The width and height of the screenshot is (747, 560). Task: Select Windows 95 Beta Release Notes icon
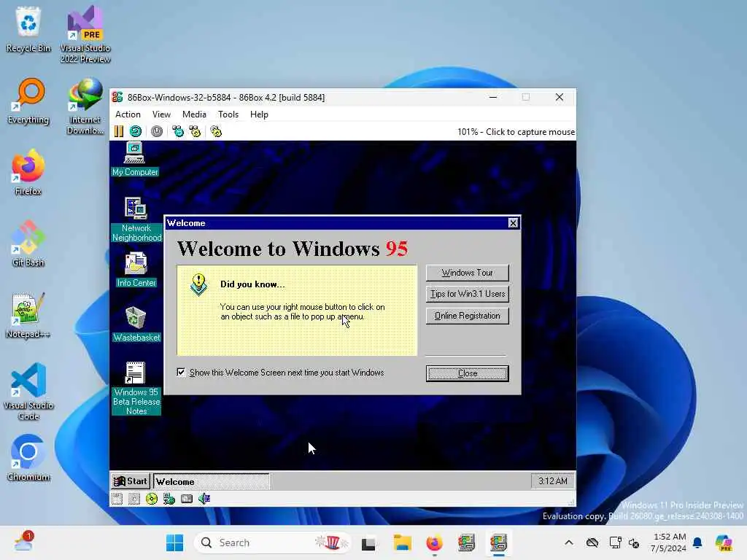136,388
